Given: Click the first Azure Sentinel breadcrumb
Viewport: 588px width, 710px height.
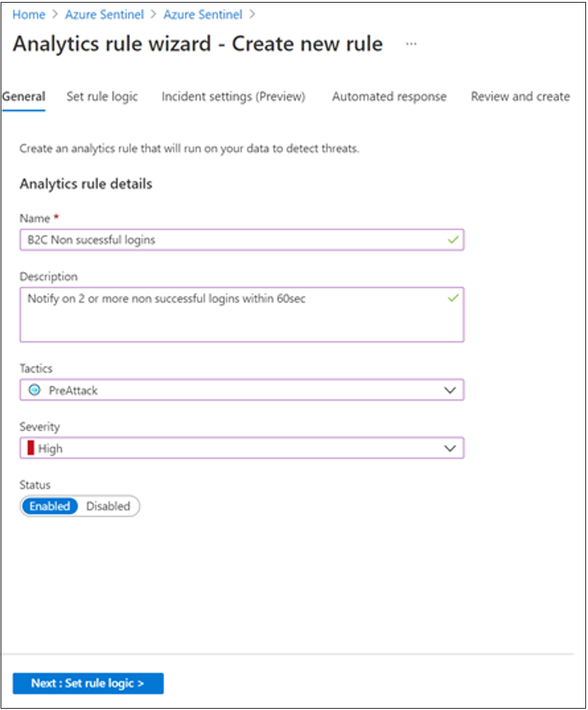Looking at the screenshot, I should click(x=104, y=14).
